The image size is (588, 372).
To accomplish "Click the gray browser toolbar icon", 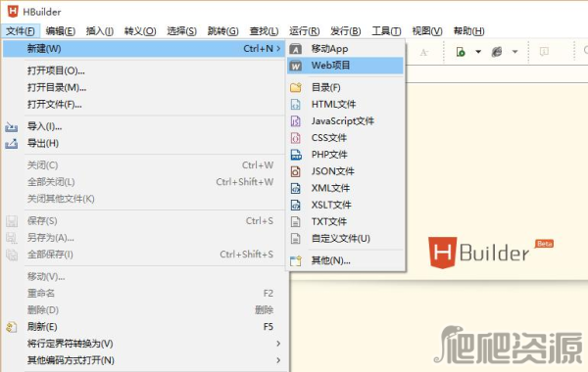I will coord(497,52).
